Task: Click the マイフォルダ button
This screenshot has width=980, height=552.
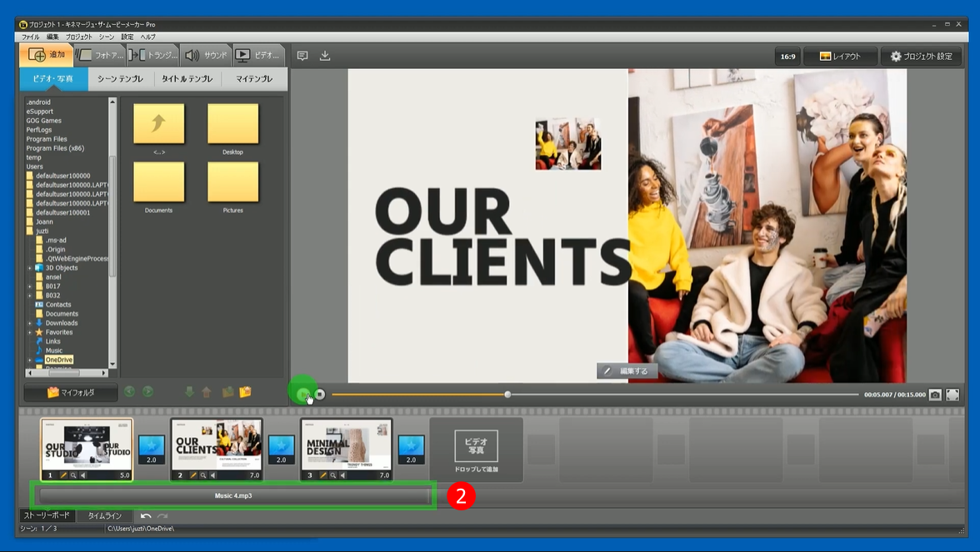Action: click(71, 392)
